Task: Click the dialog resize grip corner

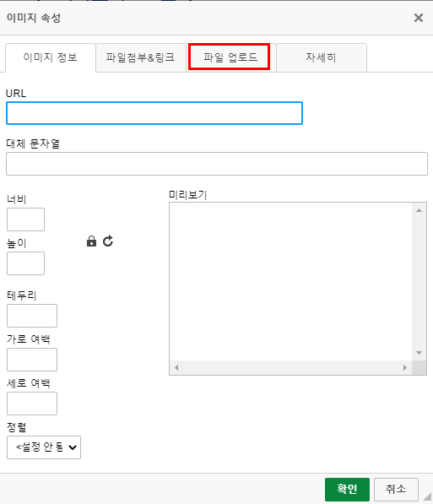Action: pyautogui.click(x=427, y=496)
